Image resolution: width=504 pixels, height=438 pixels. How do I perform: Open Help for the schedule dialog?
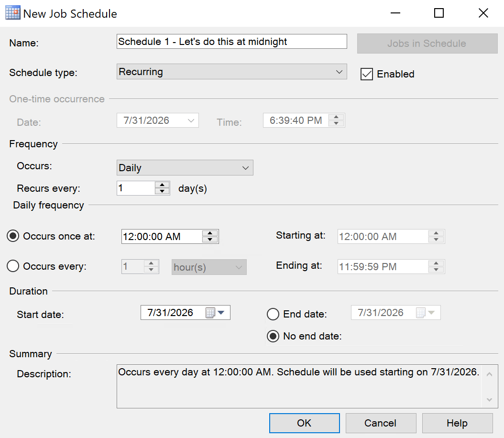458,423
